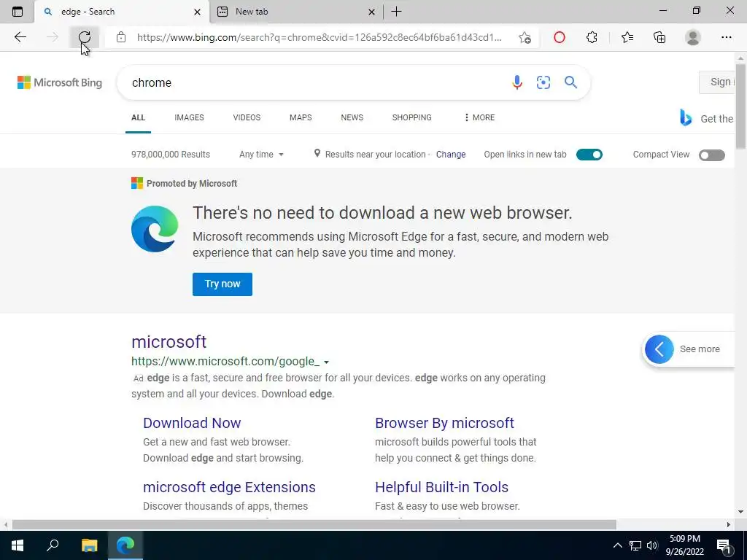Click the https://www.microsoft.com/google_ URL
747x560 pixels.
225,362
